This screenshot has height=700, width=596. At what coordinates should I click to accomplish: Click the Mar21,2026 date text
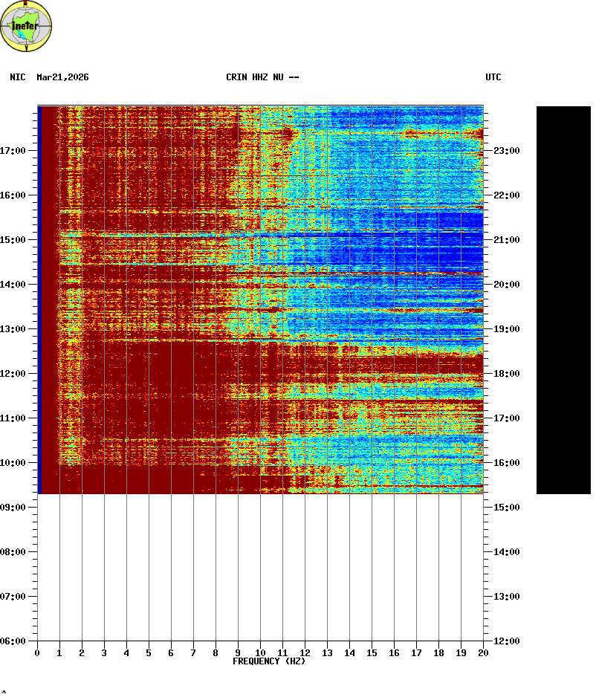62,77
